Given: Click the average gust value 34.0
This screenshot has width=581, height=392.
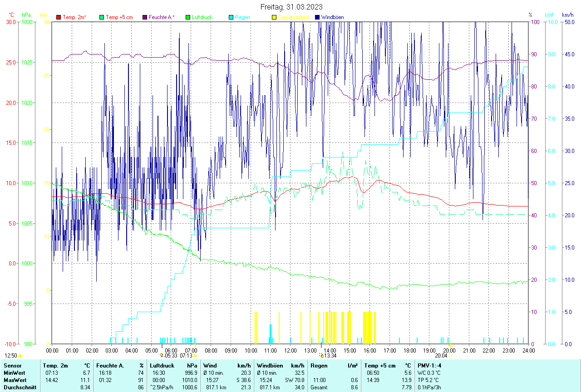Looking at the screenshot, I should [x=299, y=387].
